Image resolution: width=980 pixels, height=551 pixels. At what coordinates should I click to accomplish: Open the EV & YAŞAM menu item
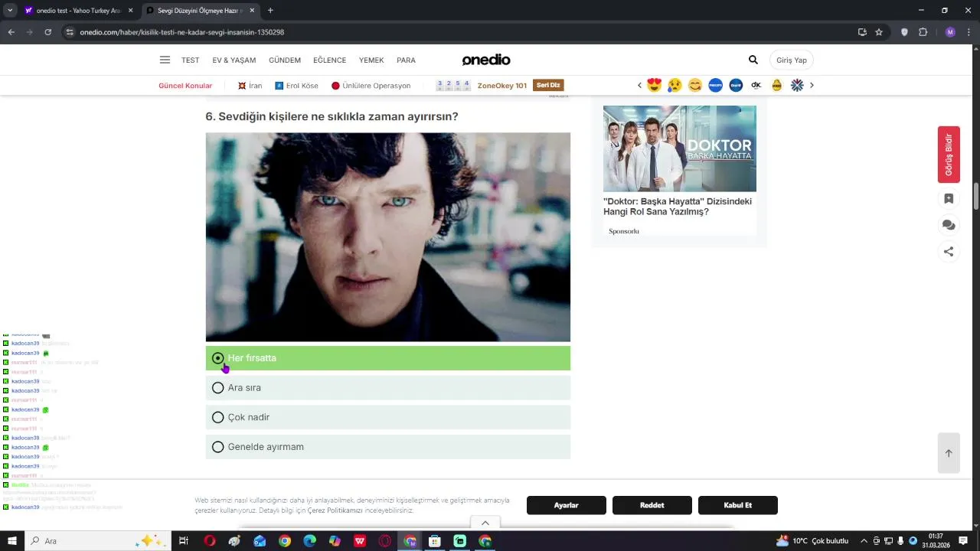coord(234,60)
